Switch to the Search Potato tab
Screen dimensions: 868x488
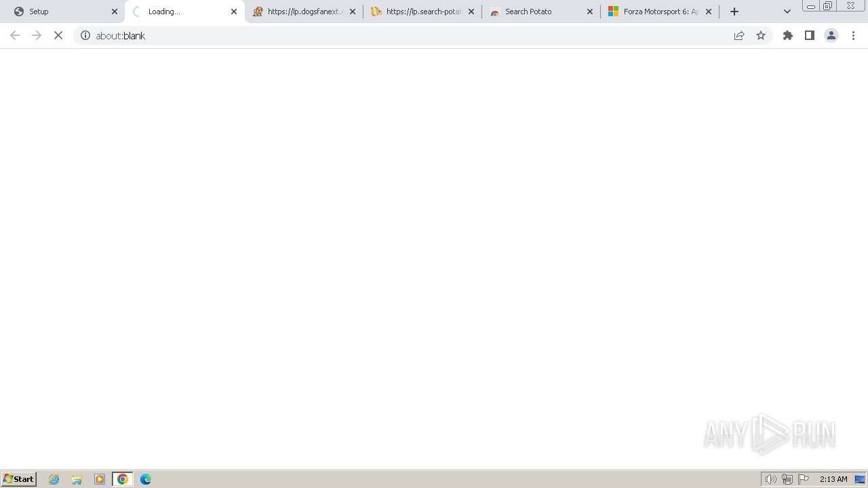(541, 12)
